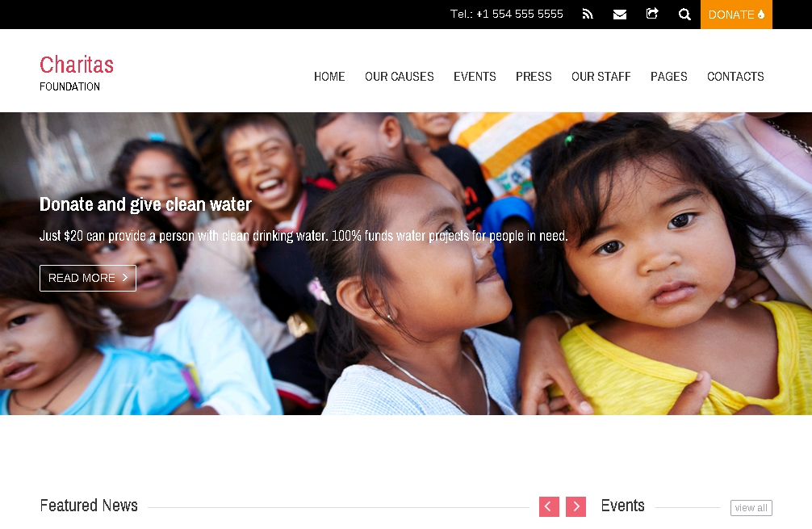Click the Events view all link

click(x=751, y=508)
